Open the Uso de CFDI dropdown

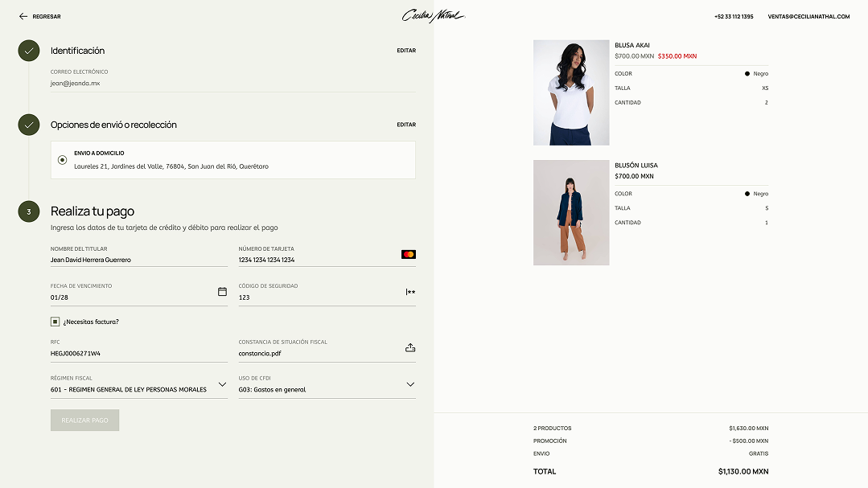(x=410, y=384)
